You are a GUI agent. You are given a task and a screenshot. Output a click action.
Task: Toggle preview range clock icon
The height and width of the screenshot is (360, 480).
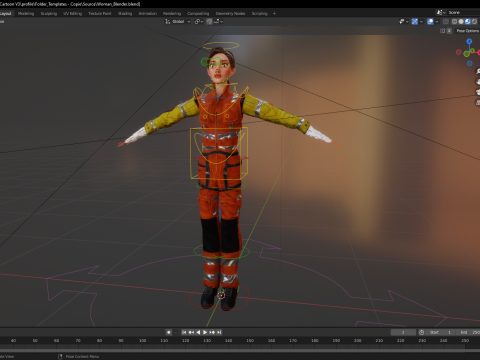click(x=421, y=332)
